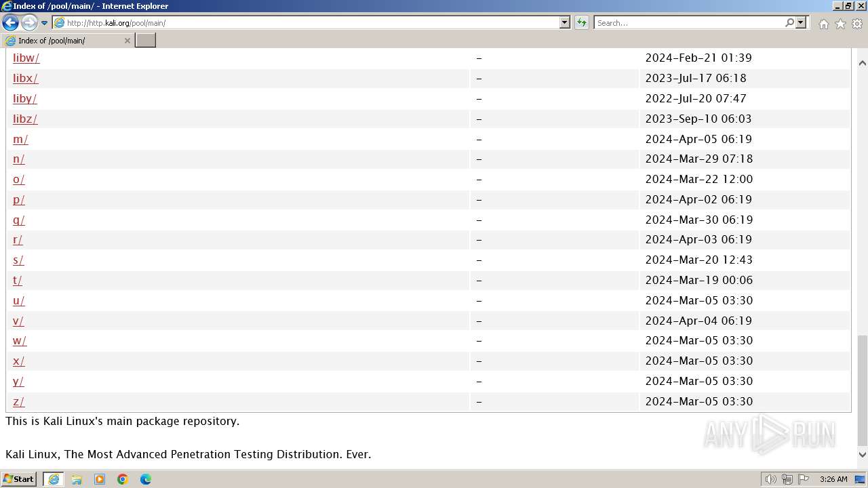The image size is (868, 488).
Task: Click the date '2023-Jul-17 06:18'
Action: coord(696,78)
